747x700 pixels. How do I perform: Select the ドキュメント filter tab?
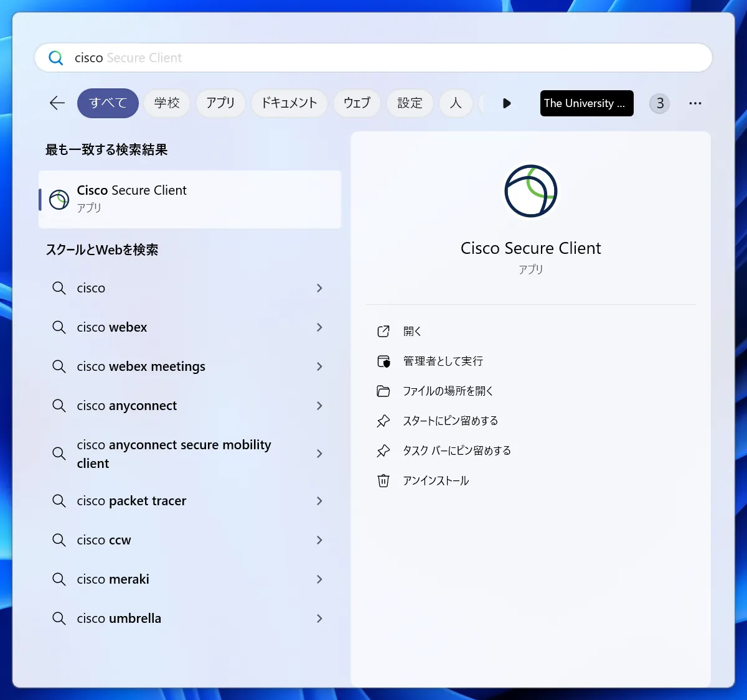[x=289, y=103]
